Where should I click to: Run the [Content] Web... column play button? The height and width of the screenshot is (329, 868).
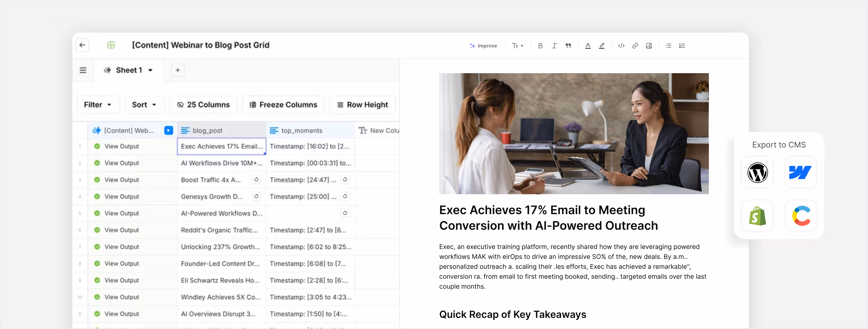click(168, 130)
